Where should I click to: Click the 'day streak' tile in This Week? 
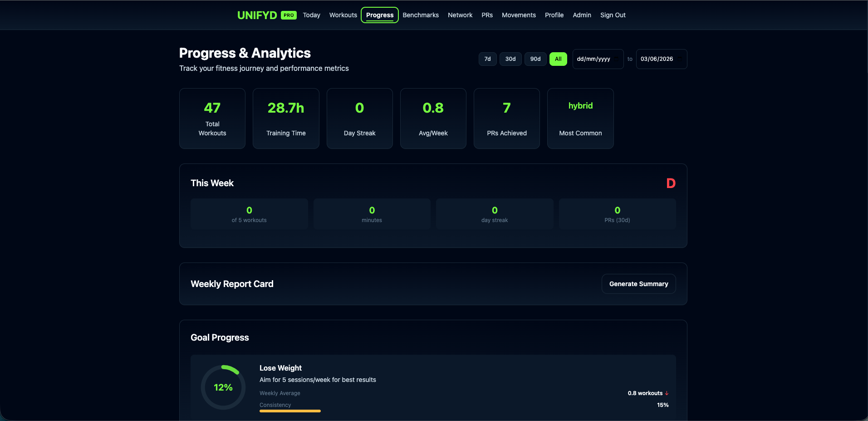coord(495,214)
